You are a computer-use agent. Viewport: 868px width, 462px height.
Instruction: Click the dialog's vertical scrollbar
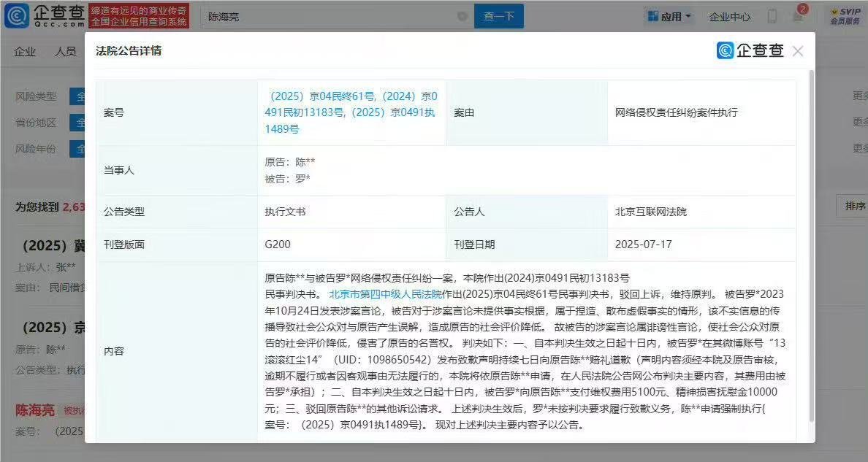pyautogui.click(x=812, y=246)
